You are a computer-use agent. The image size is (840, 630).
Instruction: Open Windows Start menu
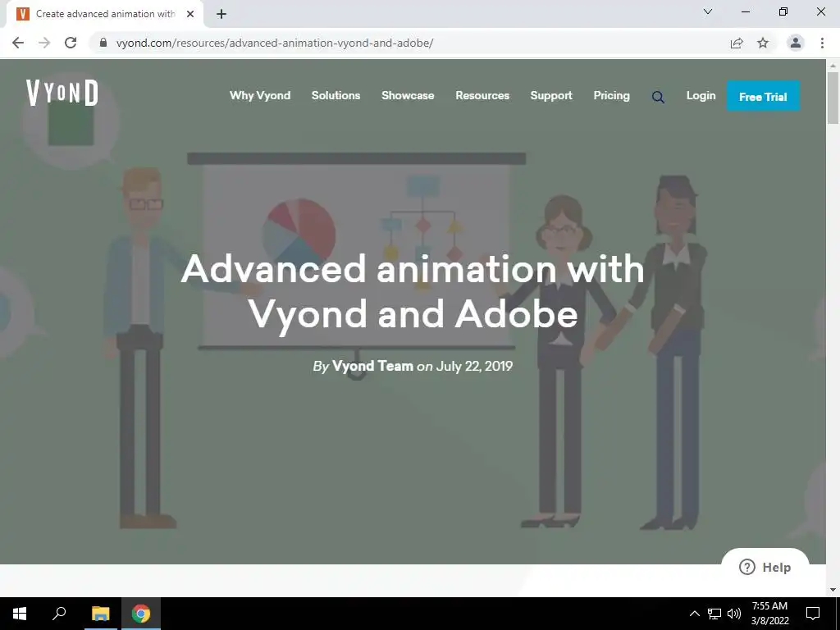pyautogui.click(x=20, y=614)
